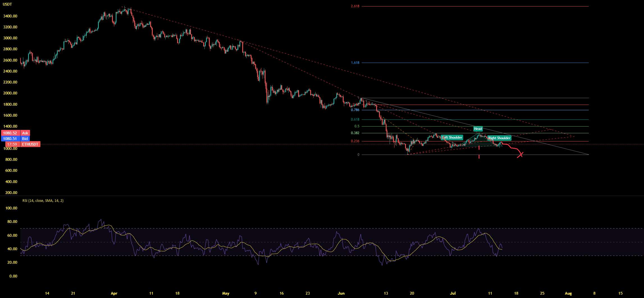Viewport: 644px width, 298px height.
Task: Click the 3400.00 price axis label
Action: (10, 16)
